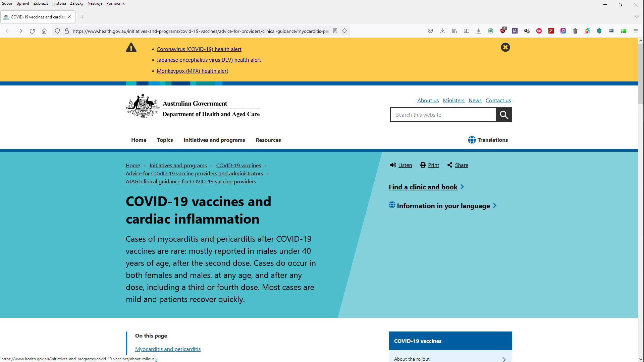Click the vertical scrollbar thumb
Viewport: 644px width, 362px height.
click(x=641, y=74)
